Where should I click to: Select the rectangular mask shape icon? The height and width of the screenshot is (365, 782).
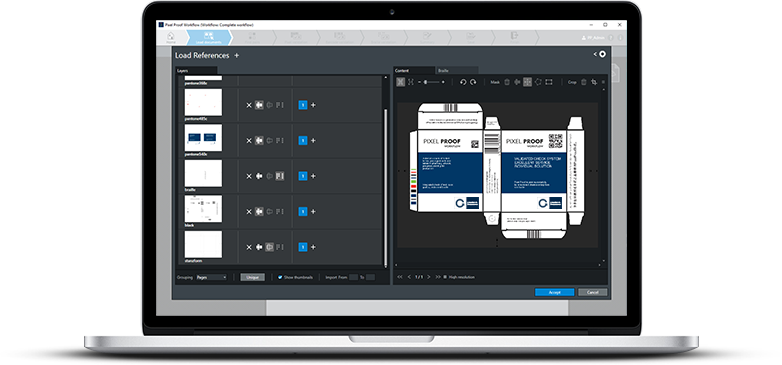(549, 82)
